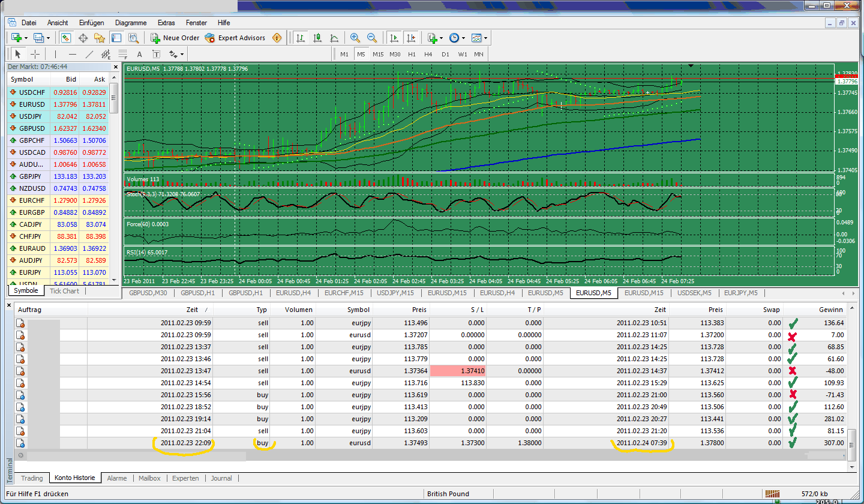Select the Crosshair tool
The image size is (864, 504).
coord(36,54)
